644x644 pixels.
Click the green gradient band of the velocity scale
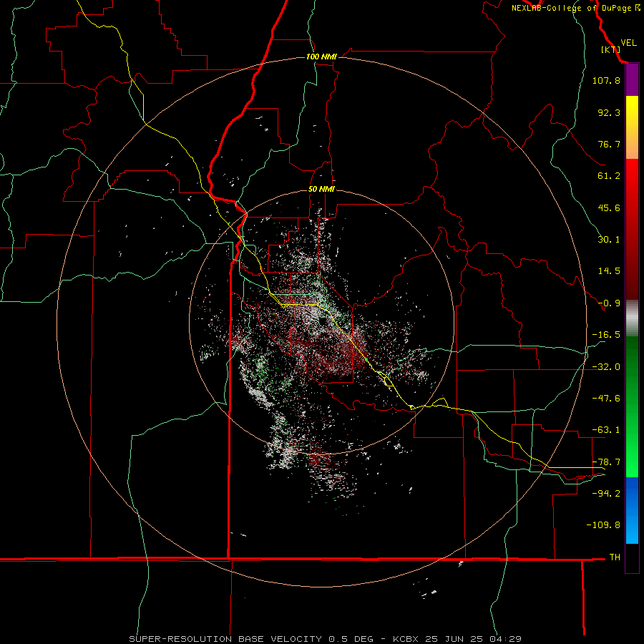pos(632,406)
